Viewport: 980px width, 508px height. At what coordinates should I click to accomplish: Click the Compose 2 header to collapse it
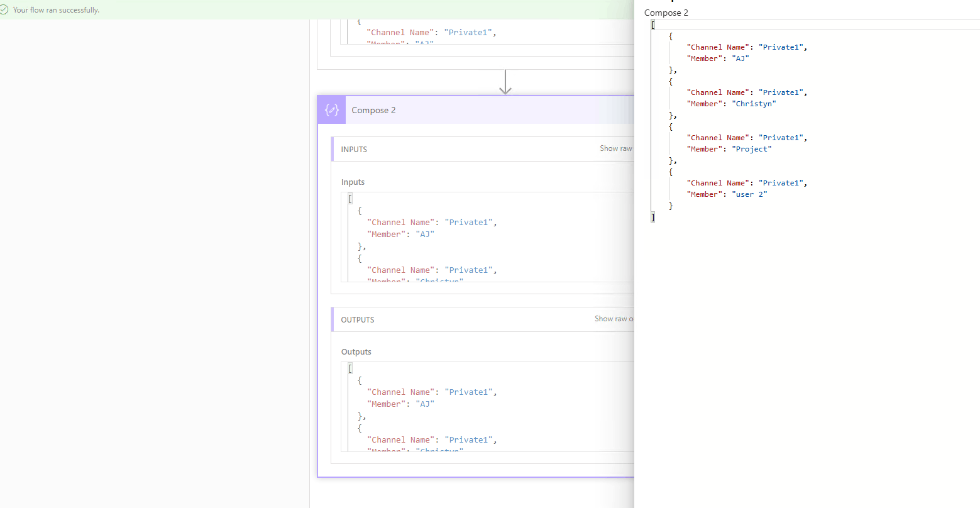[374, 109]
